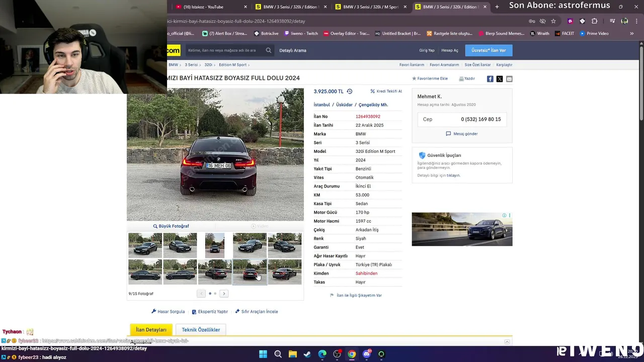Open the liweno - Twitch bookmark
Screen dimensions: 644x362
pyautogui.click(x=301, y=34)
